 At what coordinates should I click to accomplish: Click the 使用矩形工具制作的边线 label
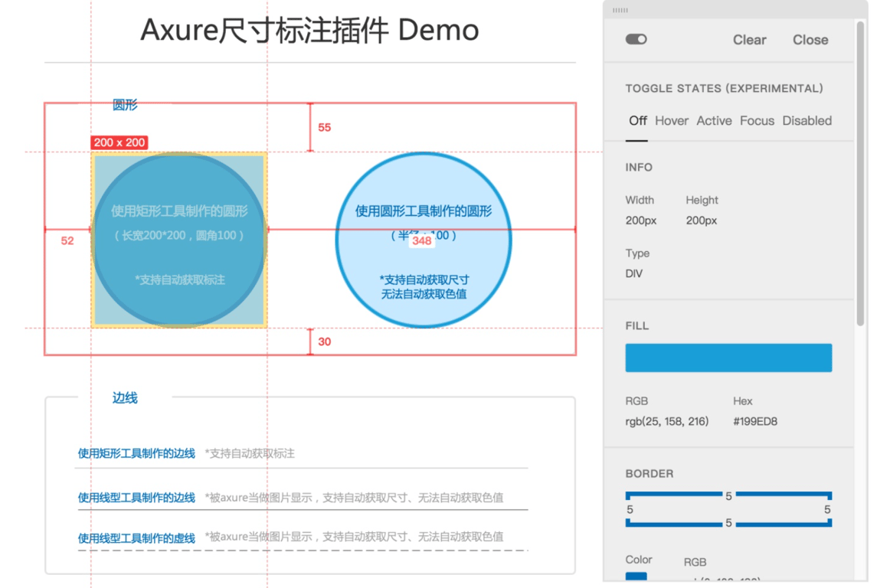(136, 453)
